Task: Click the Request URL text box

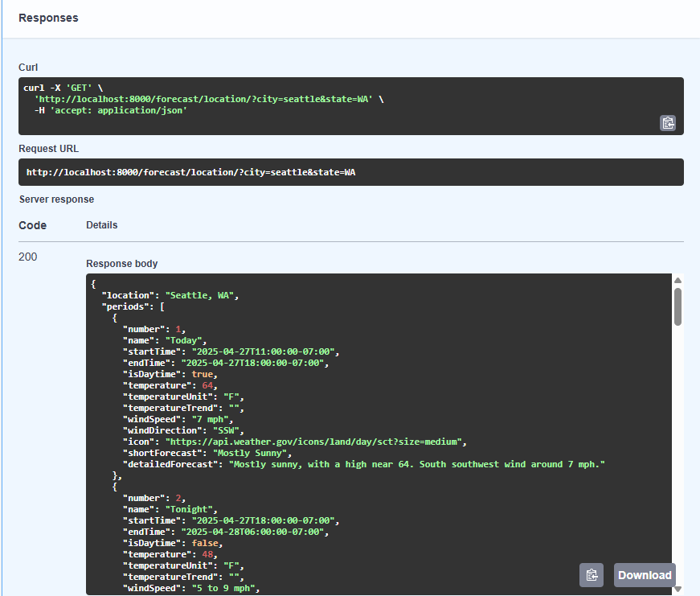Action: click(351, 172)
